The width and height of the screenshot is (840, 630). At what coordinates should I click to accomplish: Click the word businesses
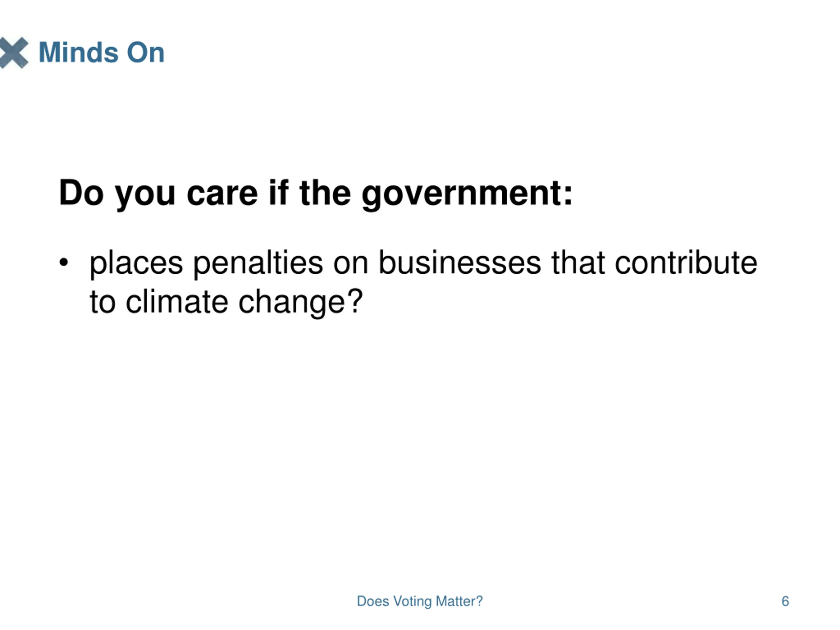click(460, 262)
